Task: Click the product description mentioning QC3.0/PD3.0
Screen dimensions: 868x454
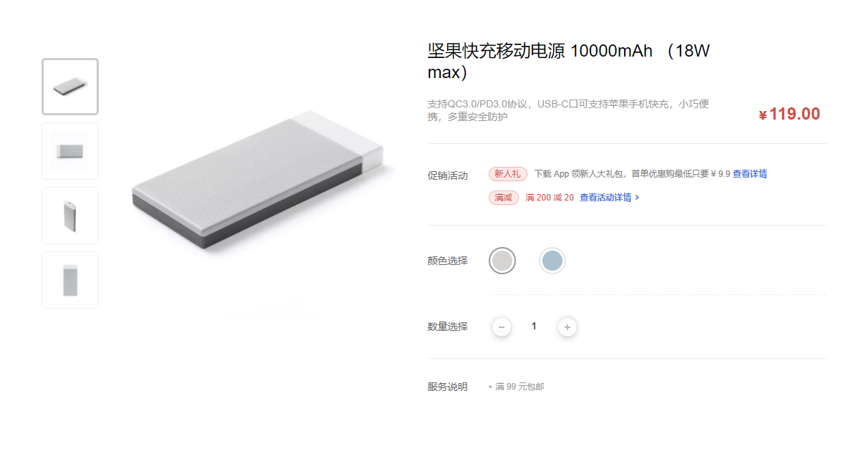Action: 569,110
